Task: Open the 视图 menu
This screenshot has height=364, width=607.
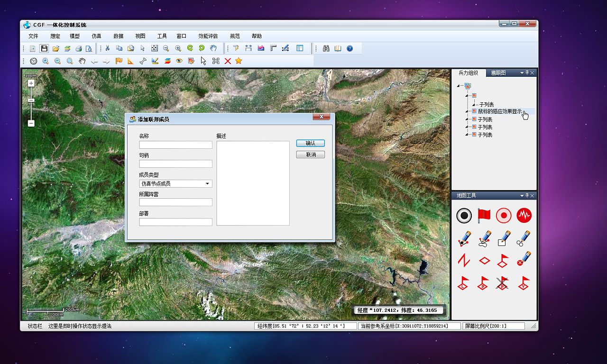Action: (x=140, y=36)
